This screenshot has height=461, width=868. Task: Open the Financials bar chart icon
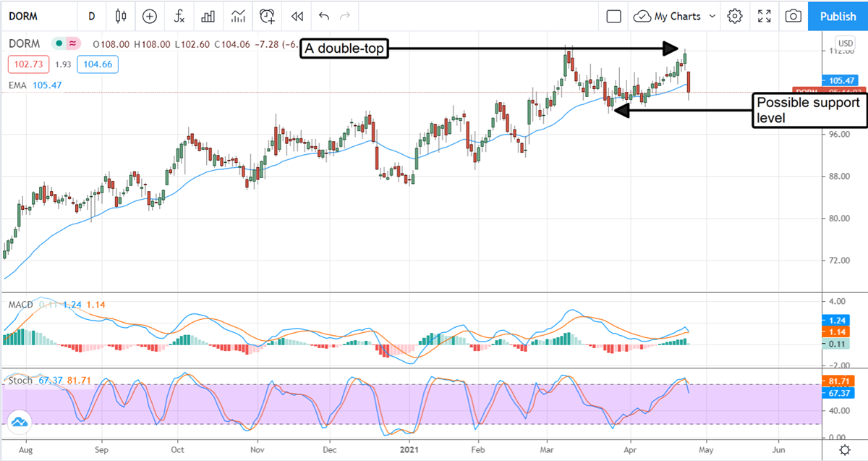(208, 16)
